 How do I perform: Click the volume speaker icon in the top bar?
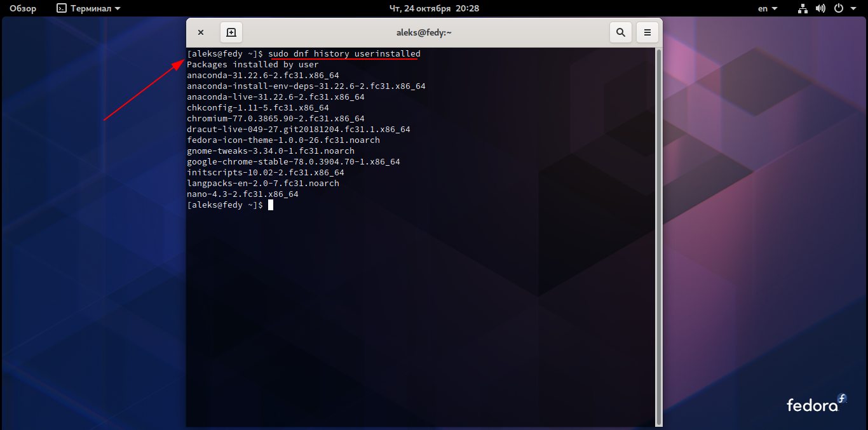(x=820, y=8)
